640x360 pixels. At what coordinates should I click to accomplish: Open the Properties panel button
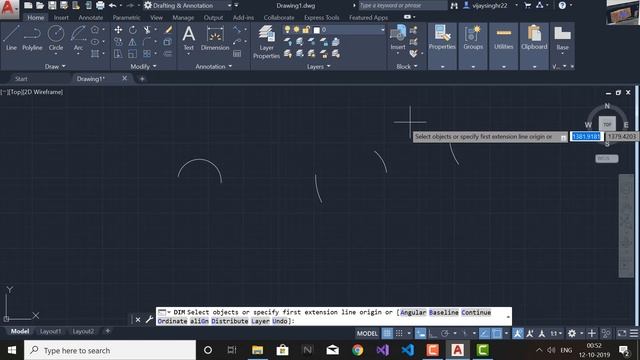tap(442, 46)
